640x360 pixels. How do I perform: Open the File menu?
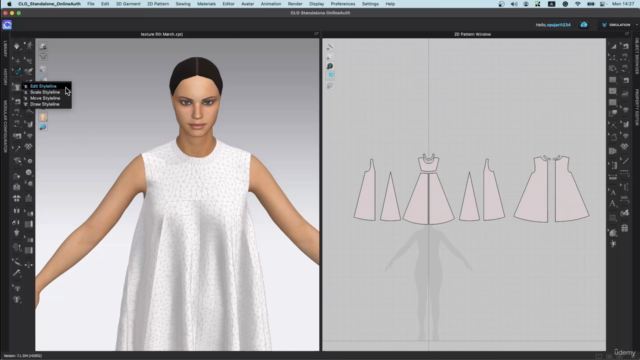[x=91, y=4]
